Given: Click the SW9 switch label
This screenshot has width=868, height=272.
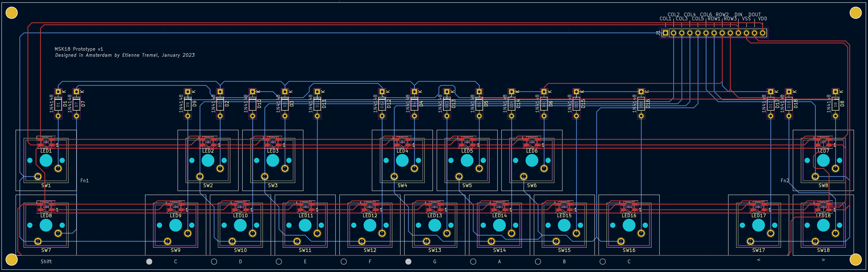Looking at the screenshot, I should [175, 250].
